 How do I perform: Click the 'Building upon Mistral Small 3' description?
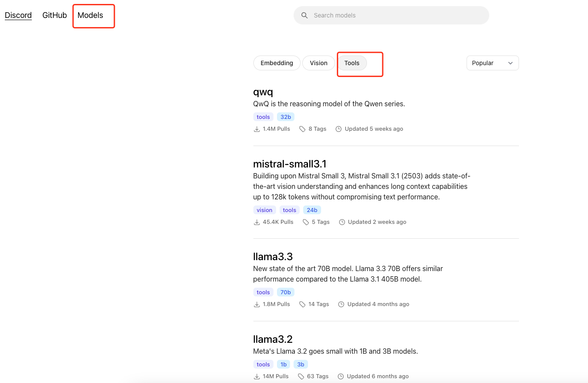point(361,186)
